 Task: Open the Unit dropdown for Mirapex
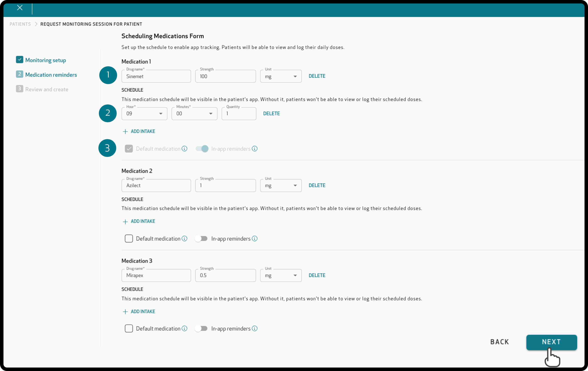(281, 275)
